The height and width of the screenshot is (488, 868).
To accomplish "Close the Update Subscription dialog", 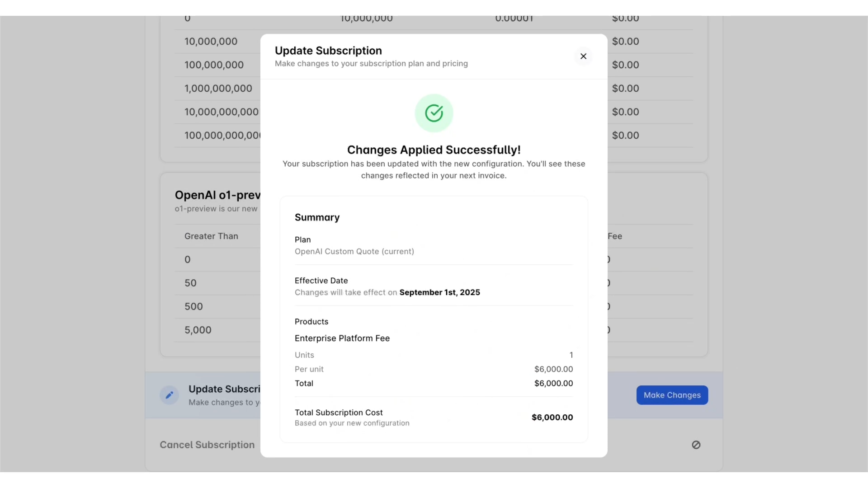I will pos(583,56).
